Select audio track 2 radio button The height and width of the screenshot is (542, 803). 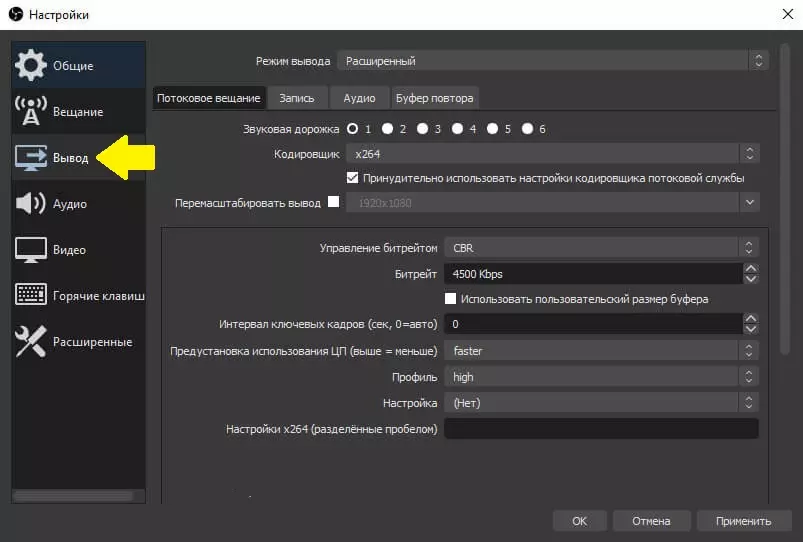[x=388, y=129]
